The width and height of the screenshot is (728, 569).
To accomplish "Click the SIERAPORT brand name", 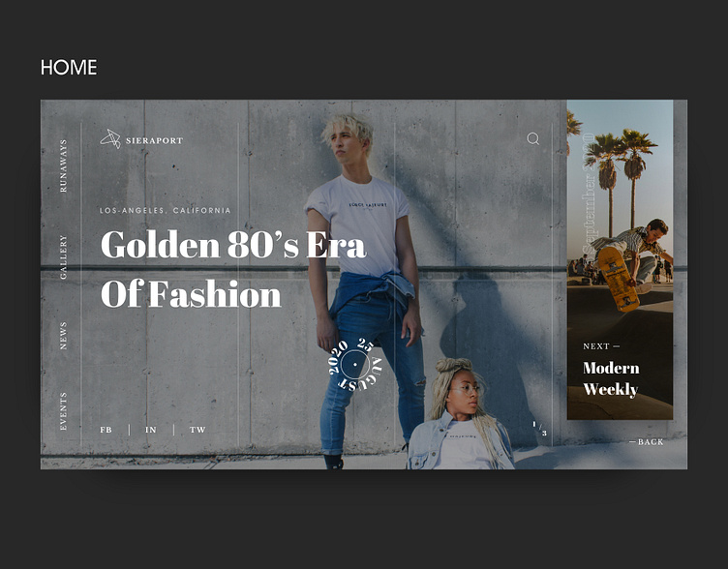I will (x=155, y=140).
